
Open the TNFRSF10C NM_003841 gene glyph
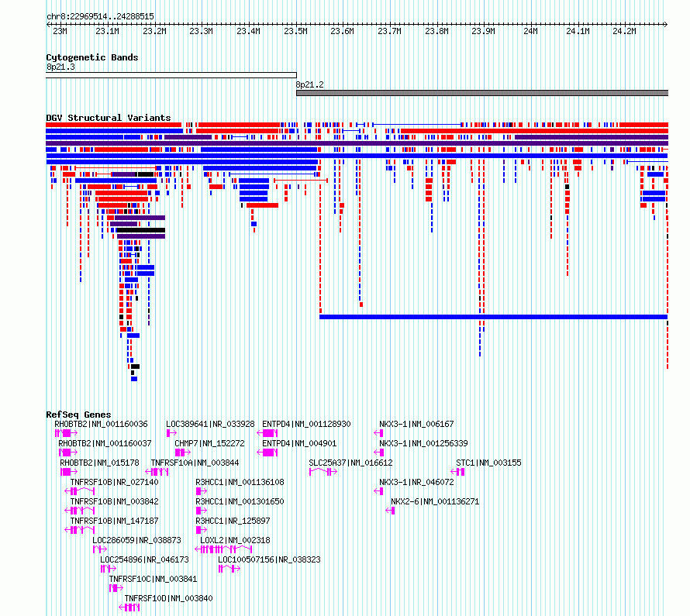[x=116, y=588]
